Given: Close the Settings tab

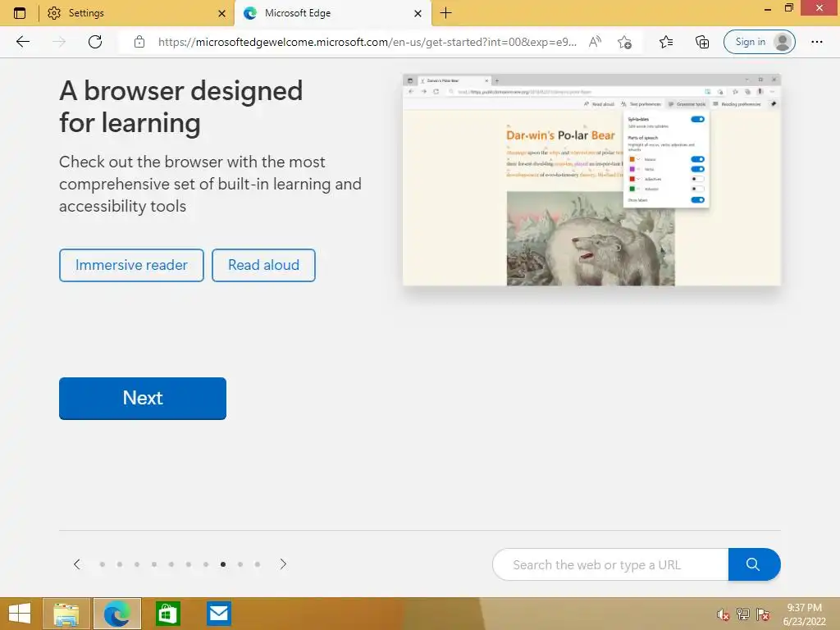Looking at the screenshot, I should [221, 13].
